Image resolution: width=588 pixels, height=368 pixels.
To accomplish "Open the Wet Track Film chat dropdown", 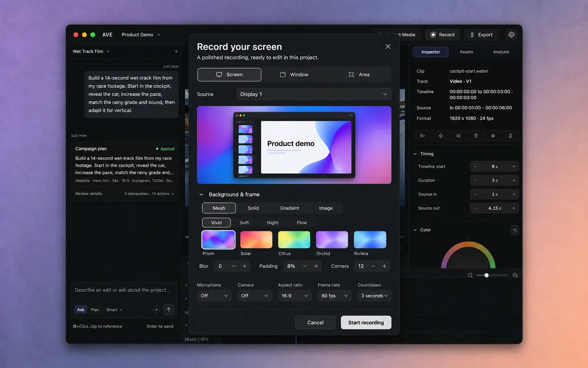I will (91, 52).
